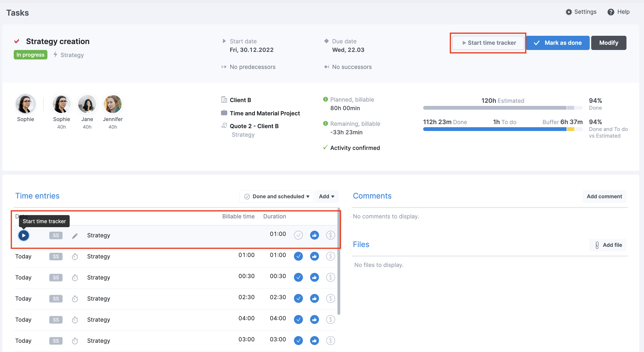Click the SS badge on the 04:00 entry
Viewport: 644px width, 352px height.
pyautogui.click(x=56, y=320)
